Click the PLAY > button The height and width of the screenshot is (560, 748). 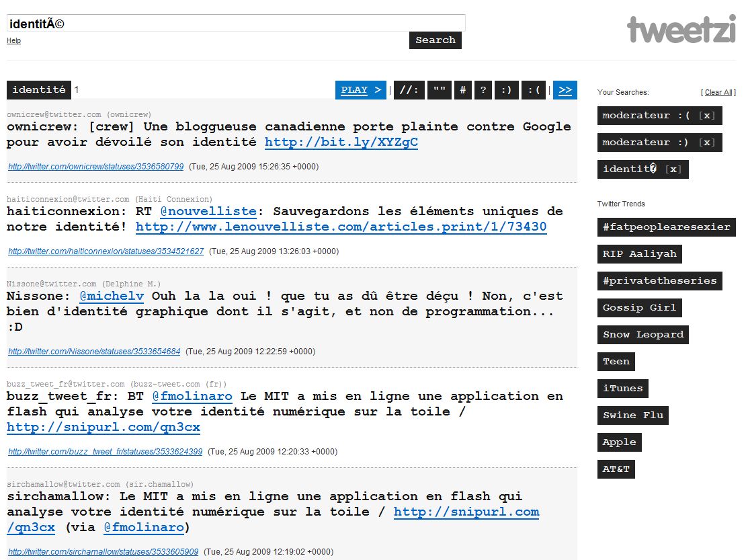[x=361, y=89]
